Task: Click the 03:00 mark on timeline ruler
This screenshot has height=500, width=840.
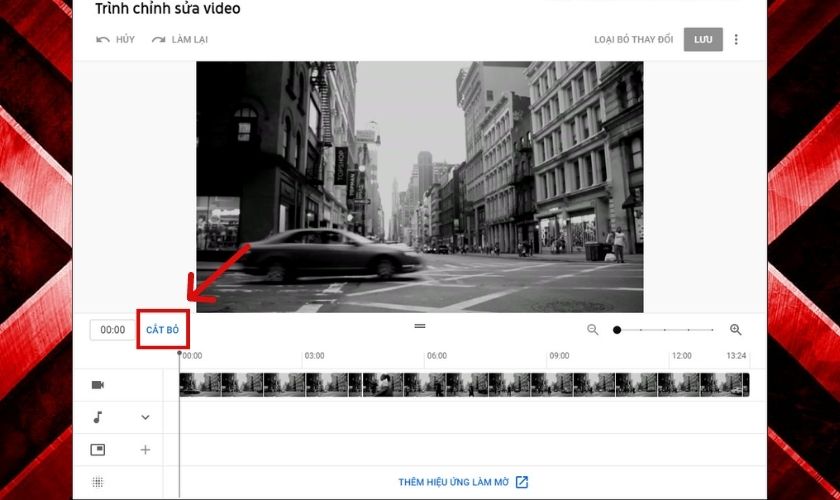Action: (x=314, y=356)
